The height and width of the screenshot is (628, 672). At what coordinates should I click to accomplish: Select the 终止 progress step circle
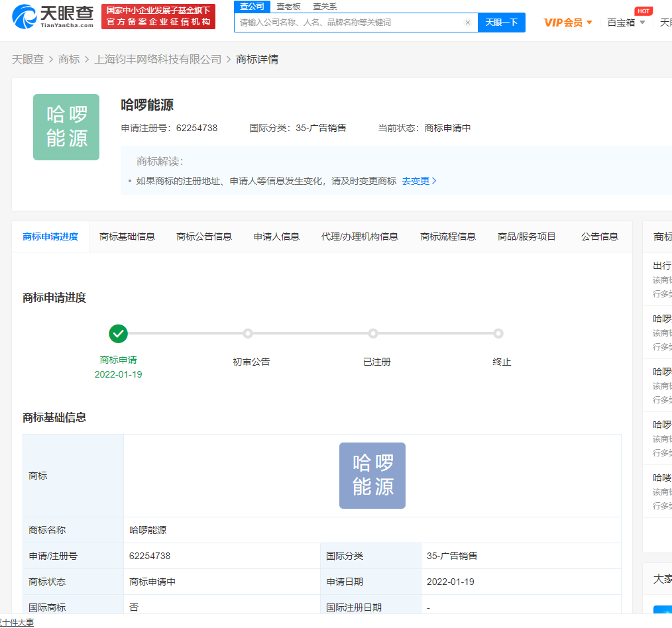pos(498,334)
